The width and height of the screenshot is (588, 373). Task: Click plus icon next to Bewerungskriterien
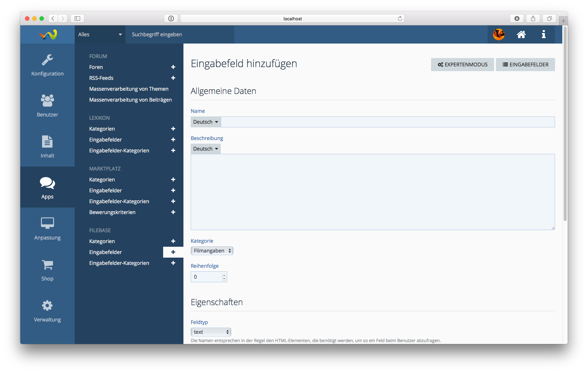coord(173,212)
